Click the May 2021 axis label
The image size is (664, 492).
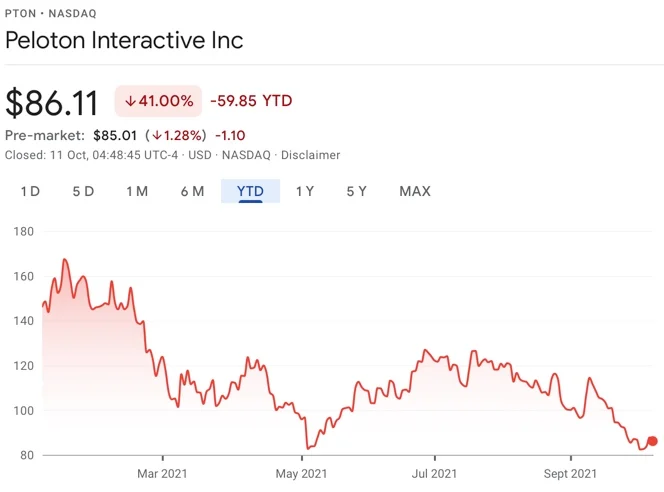pos(301,474)
